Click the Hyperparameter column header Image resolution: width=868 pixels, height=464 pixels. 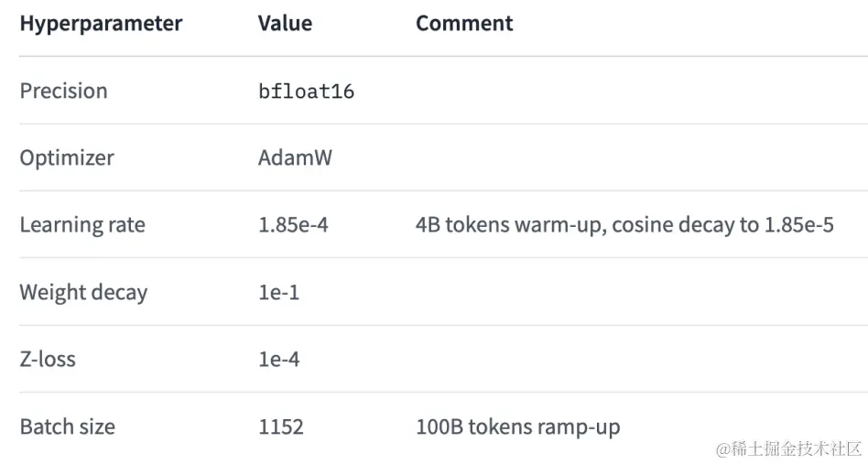pos(101,23)
